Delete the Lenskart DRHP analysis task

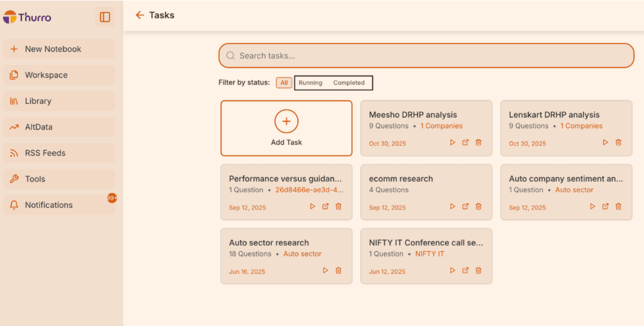[x=618, y=143]
